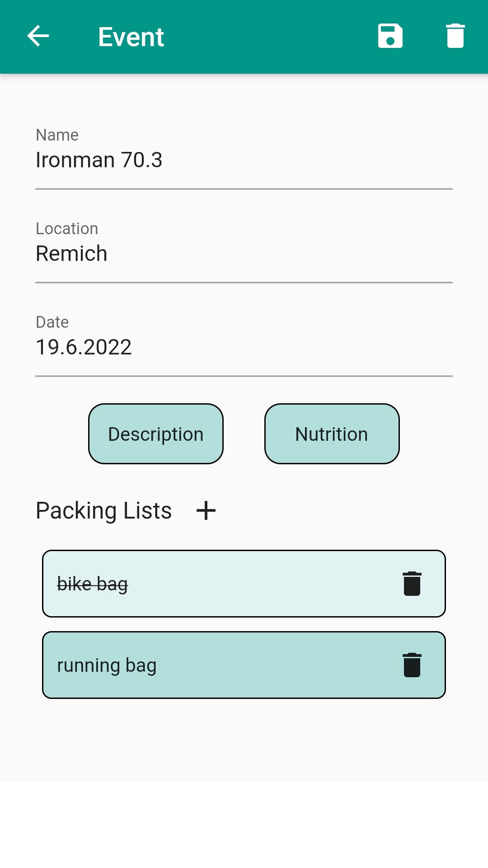Save the event with the floppy disk icon
This screenshot has height=868, width=488.
pos(390,36)
